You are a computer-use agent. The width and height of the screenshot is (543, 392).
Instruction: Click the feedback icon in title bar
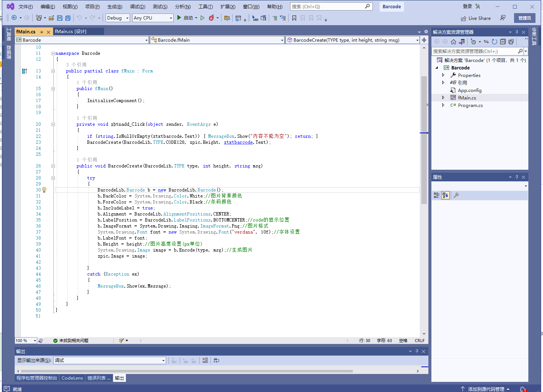(503, 18)
